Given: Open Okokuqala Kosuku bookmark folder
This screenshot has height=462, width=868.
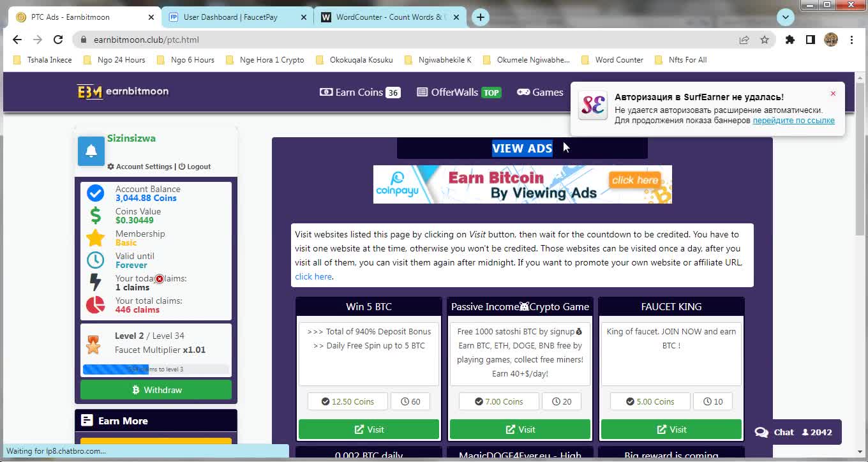Looking at the screenshot, I should (x=354, y=60).
